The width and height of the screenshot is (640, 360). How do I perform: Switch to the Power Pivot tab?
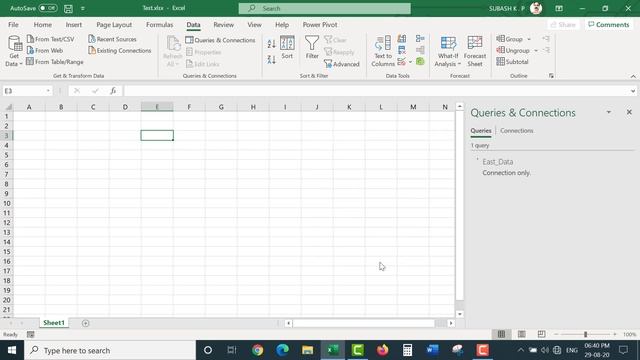click(320, 24)
